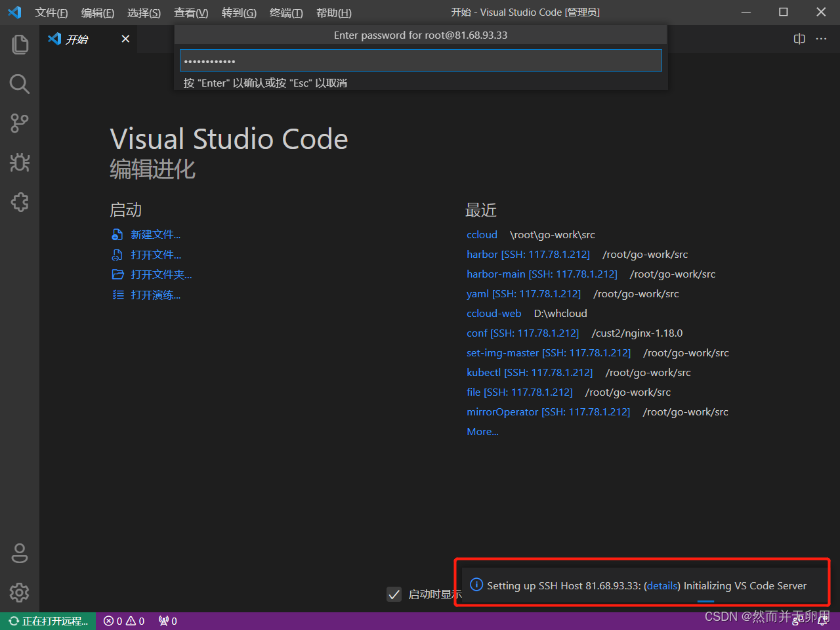Click the 打开文件夹... link
Viewport: 840px width, 630px height.
tap(161, 274)
